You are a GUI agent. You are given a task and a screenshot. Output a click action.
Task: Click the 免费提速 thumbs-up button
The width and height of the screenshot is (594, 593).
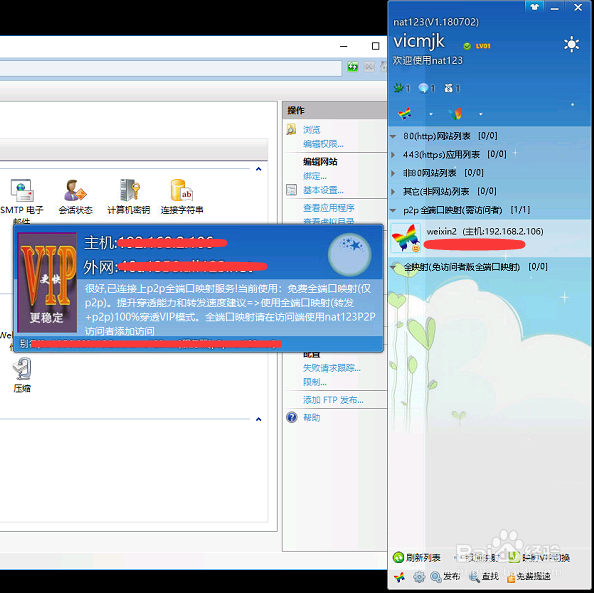528,577
